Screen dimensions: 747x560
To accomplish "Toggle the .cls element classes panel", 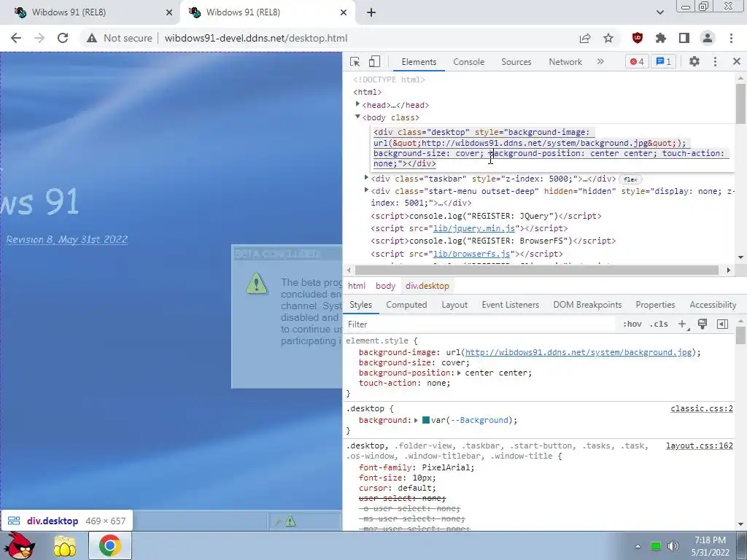I will (x=659, y=324).
